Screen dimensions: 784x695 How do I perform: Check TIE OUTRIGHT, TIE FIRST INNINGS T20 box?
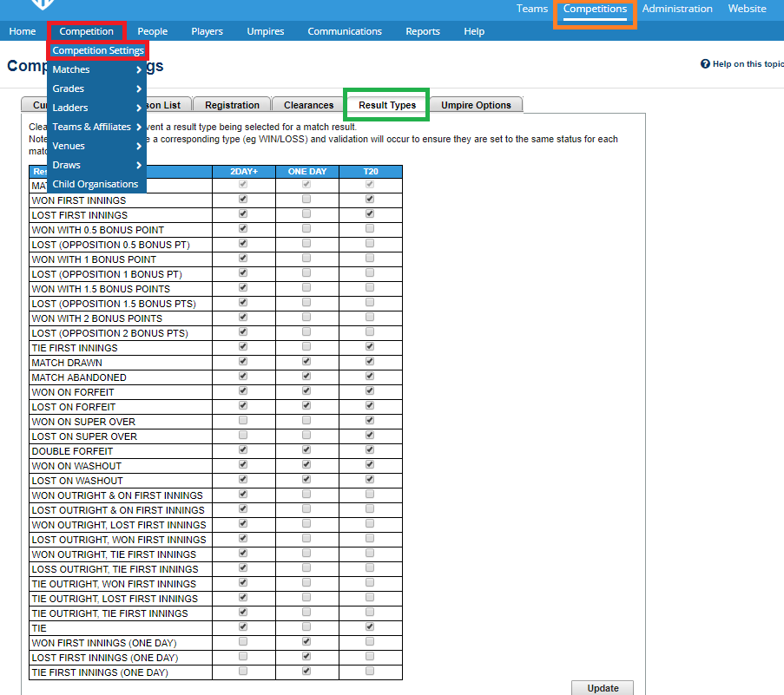click(x=370, y=612)
